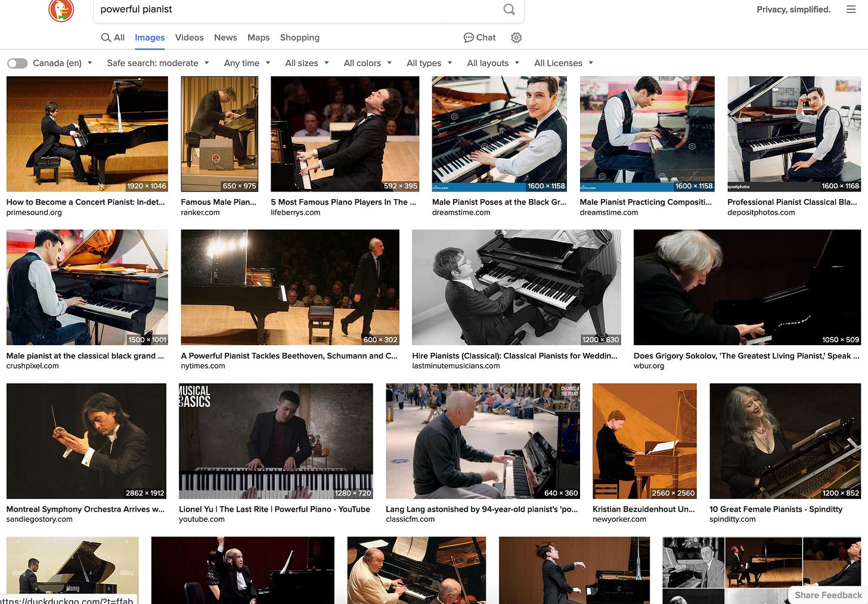
Task: Click title Does Grigory Sokolov Greatest Living Pianist
Action: 746,356
